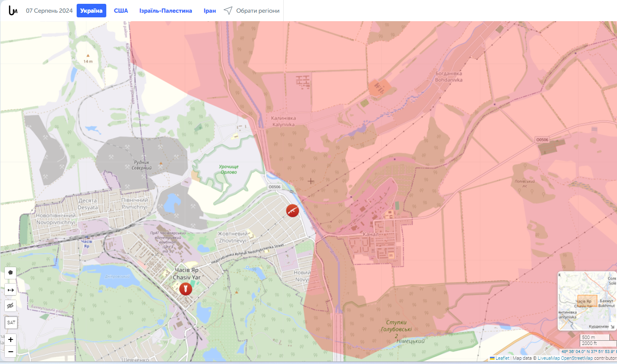This screenshot has width=617, height=364.
Task: Click the paper plane regions icon
Action: [228, 11]
